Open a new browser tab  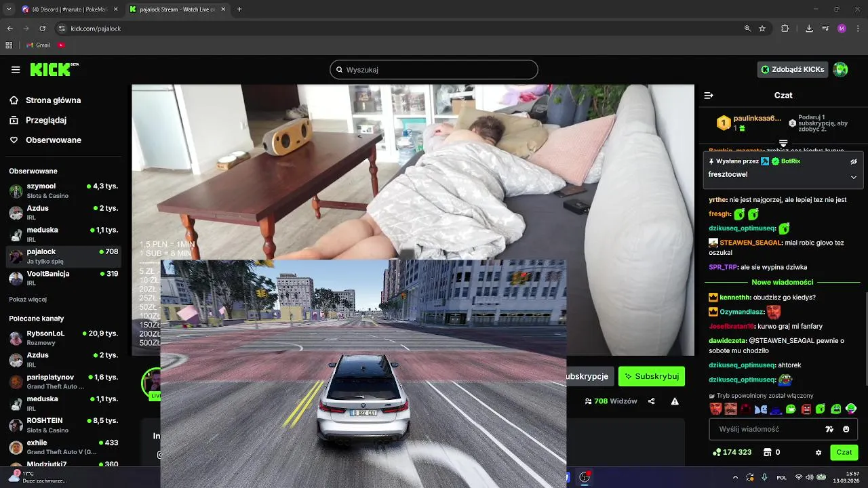[x=239, y=9]
